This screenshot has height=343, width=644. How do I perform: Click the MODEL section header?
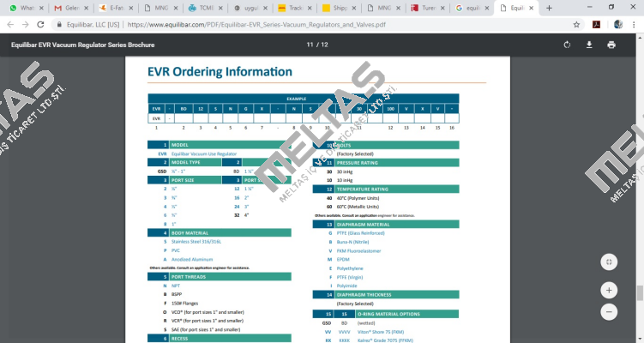click(x=220, y=145)
